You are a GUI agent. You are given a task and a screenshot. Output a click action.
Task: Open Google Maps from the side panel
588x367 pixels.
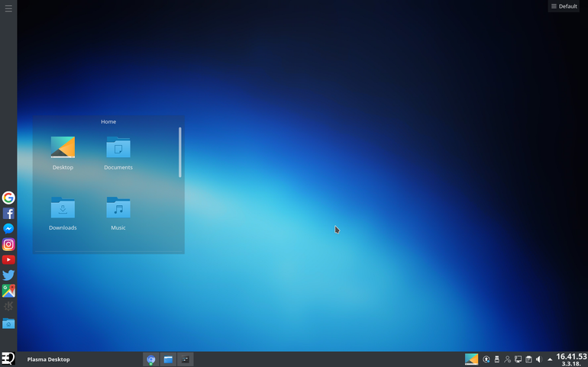[8, 291]
